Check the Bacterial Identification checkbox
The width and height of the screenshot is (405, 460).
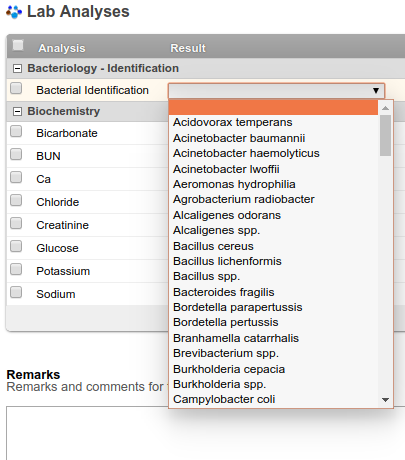(x=16, y=89)
